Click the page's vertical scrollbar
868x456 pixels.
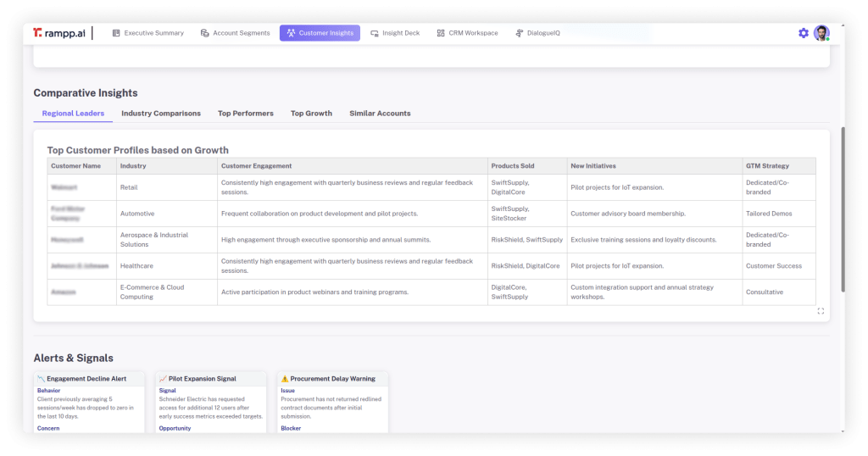(842, 212)
